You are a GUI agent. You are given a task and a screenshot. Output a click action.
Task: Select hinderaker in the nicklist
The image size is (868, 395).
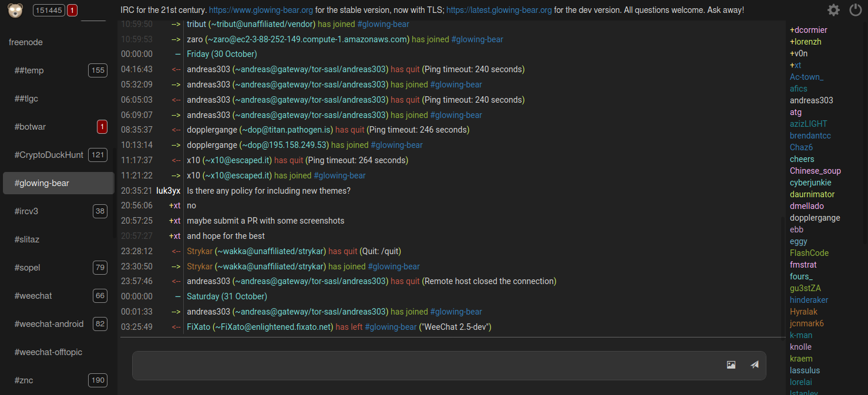809,300
